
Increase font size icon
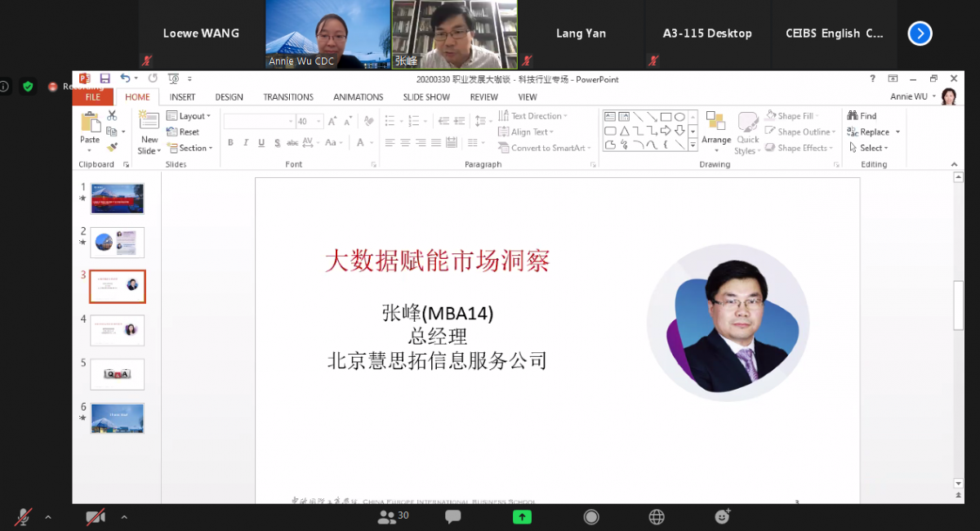(332, 121)
